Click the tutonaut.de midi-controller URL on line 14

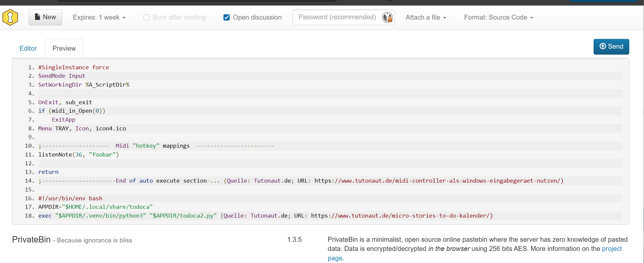point(438,181)
